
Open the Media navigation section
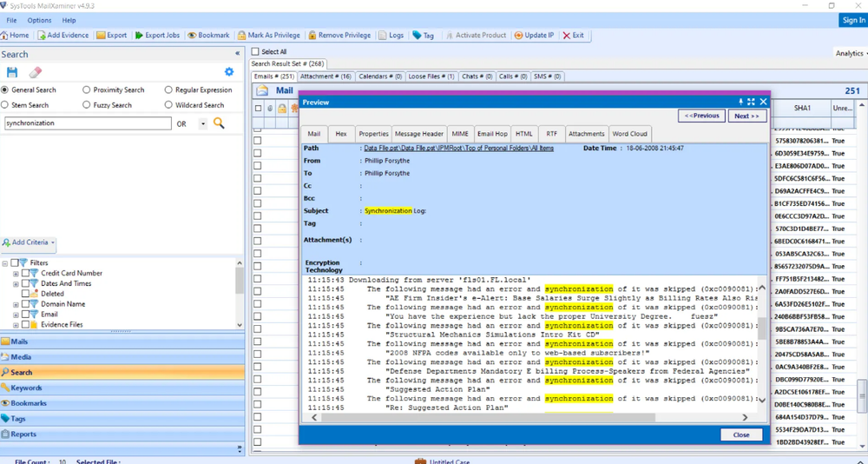pyautogui.click(x=122, y=357)
